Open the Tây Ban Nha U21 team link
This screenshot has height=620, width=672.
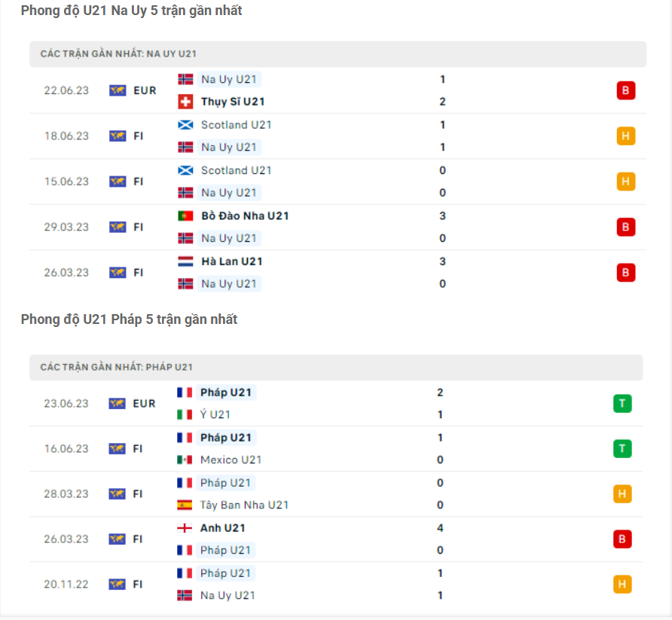coord(244,505)
